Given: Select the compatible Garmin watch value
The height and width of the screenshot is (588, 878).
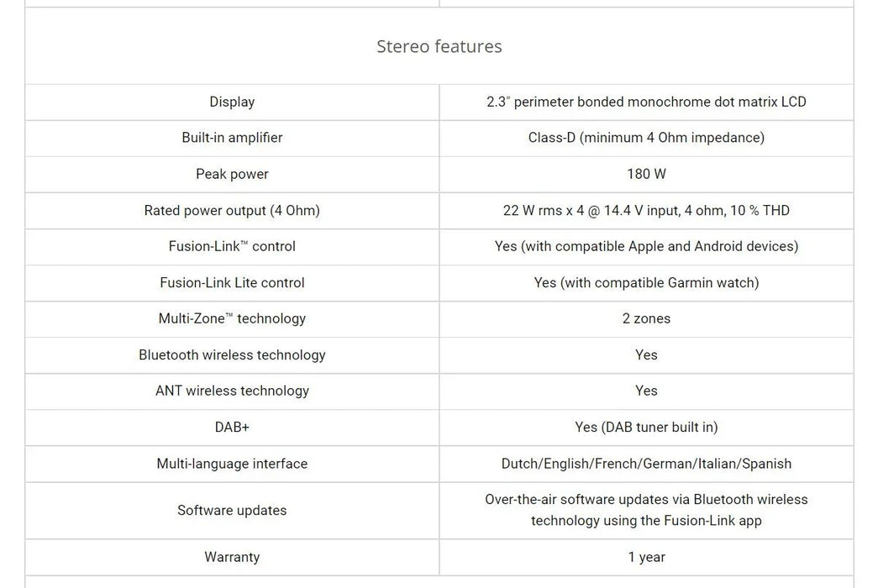Looking at the screenshot, I should (646, 282).
